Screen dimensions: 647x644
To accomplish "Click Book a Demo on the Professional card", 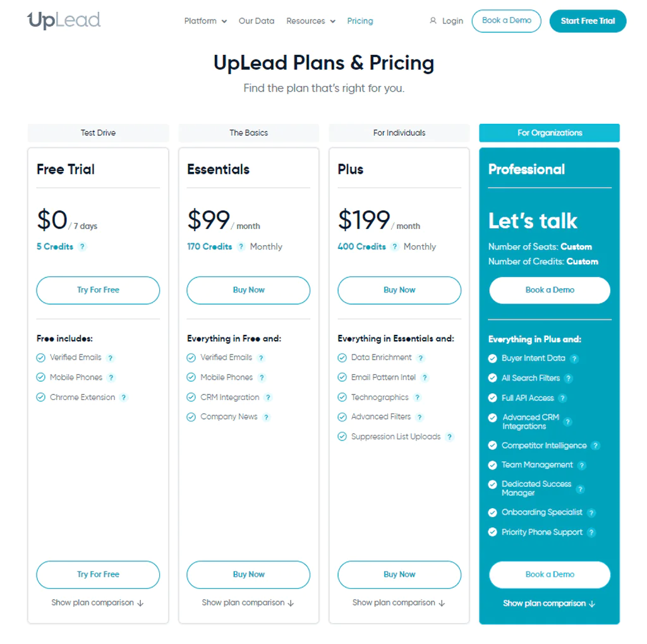I will (549, 290).
